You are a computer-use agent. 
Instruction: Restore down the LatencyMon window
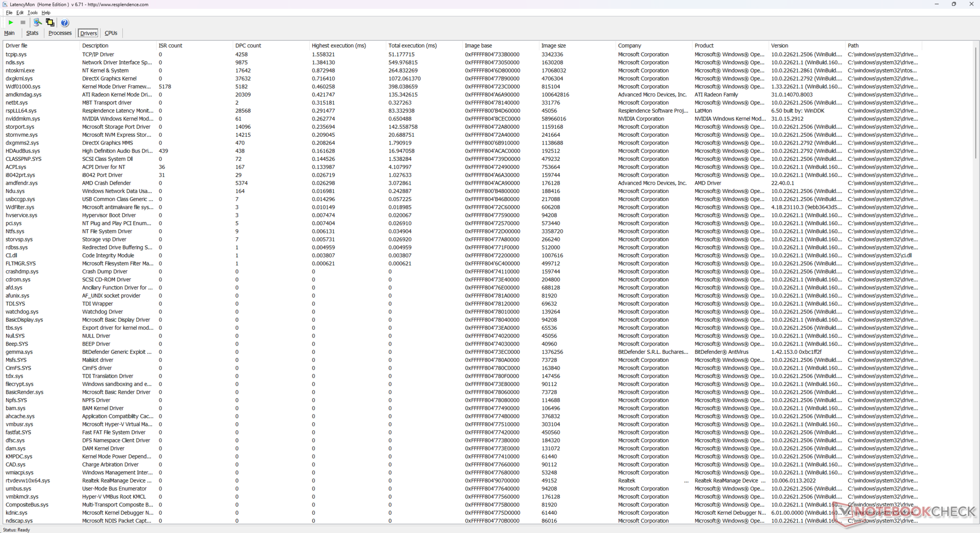pos(953,4)
